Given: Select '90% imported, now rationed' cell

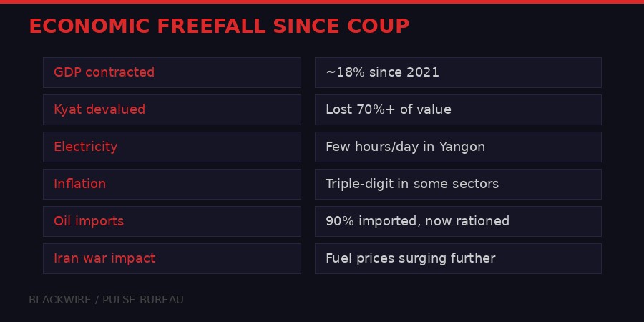Looking at the screenshot, I should coord(458,221).
